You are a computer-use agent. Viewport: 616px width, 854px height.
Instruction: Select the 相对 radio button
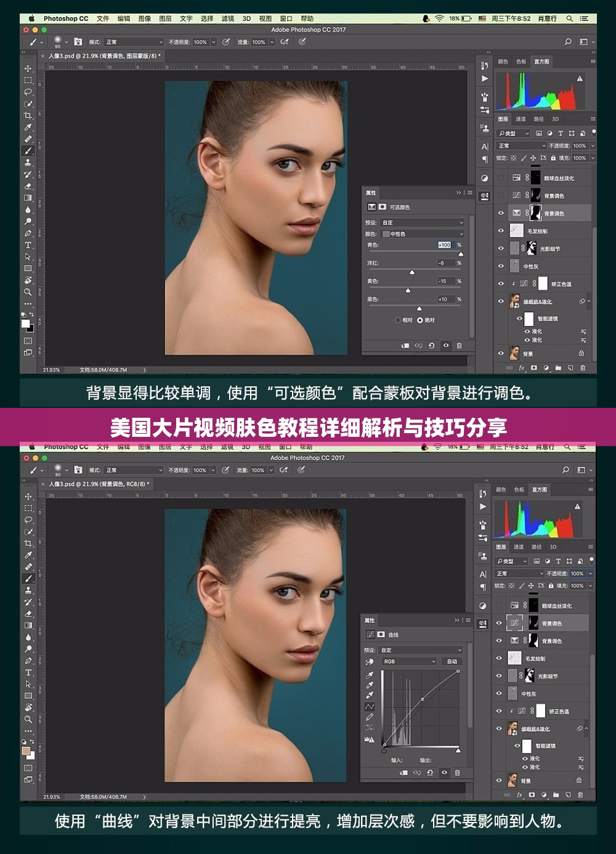pos(398,320)
